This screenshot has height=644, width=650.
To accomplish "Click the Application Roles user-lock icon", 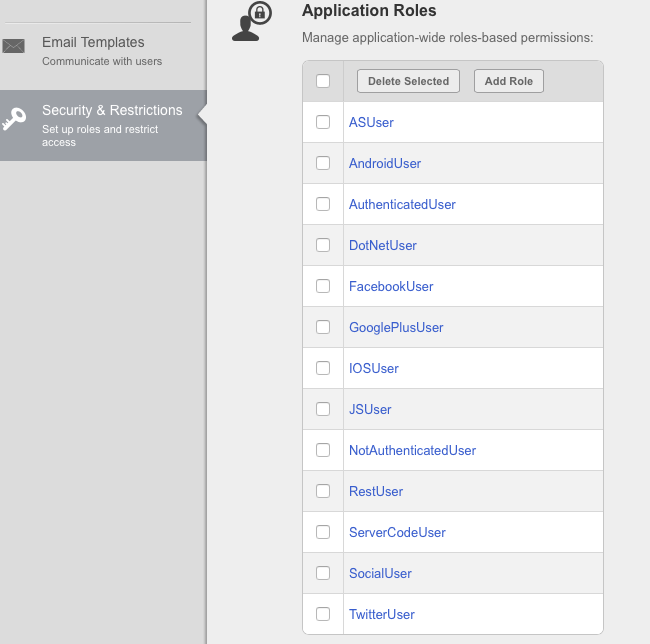I will [252, 21].
